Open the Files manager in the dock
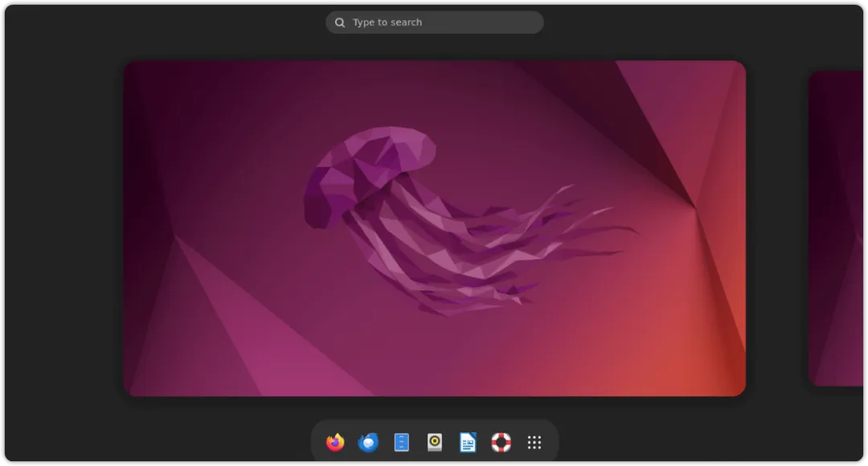The width and height of the screenshot is (868, 466). click(401, 442)
